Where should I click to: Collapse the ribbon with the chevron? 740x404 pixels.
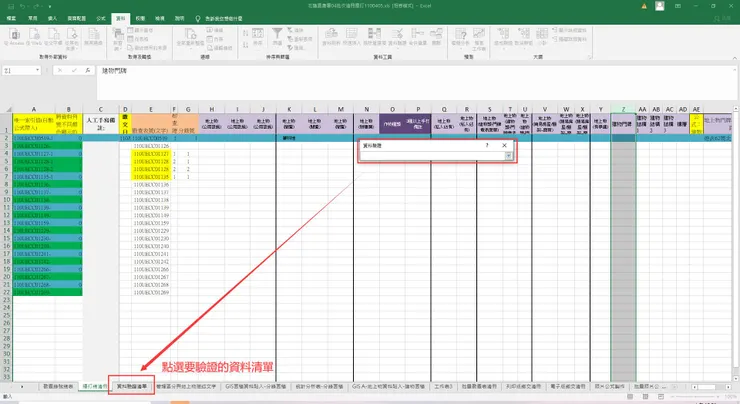coord(734,58)
